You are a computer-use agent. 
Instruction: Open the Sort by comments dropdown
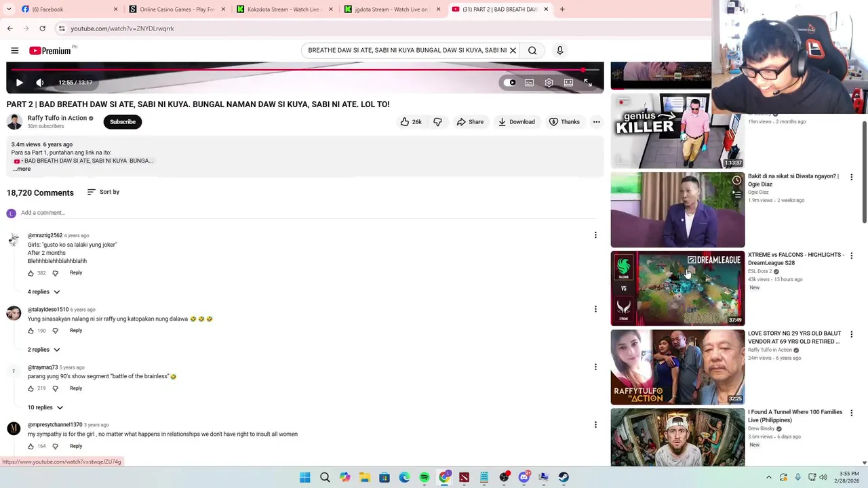[x=103, y=192]
